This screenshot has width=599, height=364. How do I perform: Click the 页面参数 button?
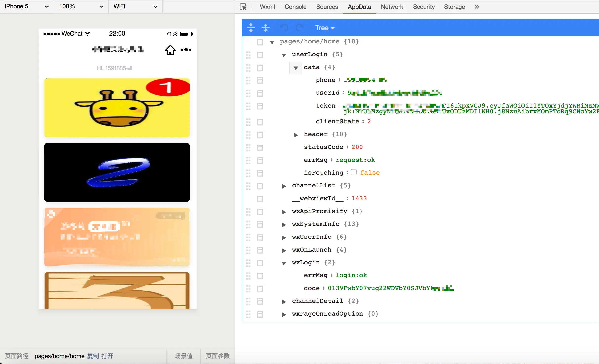(x=218, y=356)
